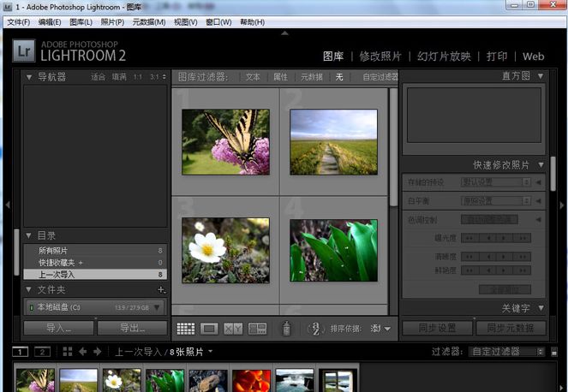Toggle filter lock switch at filmstrip right
568x392 pixels.
(554, 352)
